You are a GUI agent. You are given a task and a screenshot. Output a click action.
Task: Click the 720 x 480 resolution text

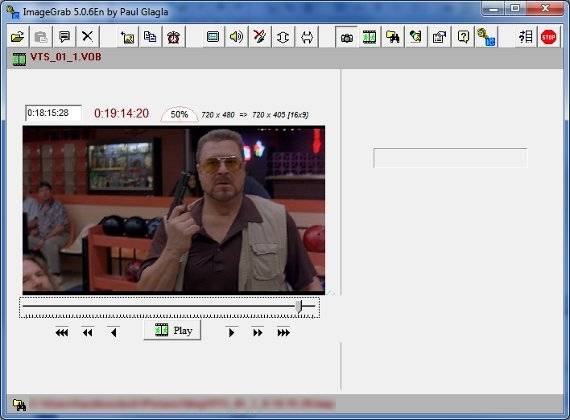point(218,115)
